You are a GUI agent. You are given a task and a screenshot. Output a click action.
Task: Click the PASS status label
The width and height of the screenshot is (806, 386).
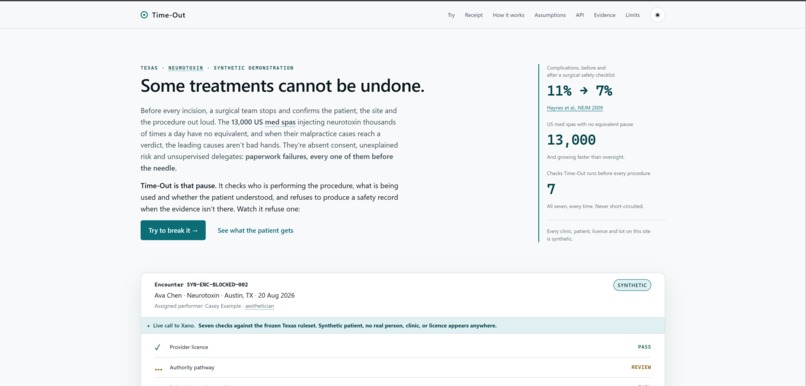click(644, 347)
